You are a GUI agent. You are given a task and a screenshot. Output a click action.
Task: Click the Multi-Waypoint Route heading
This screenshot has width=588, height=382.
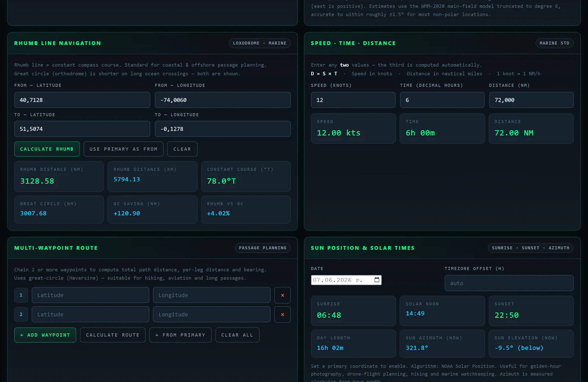point(56,248)
